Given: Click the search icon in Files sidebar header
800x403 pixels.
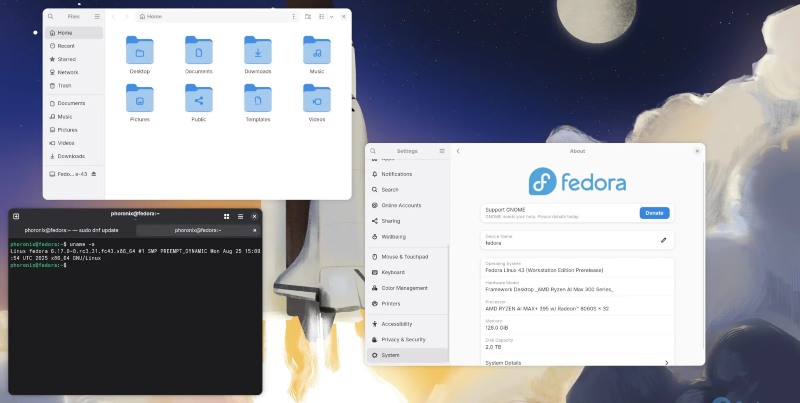Looking at the screenshot, I should [51, 16].
